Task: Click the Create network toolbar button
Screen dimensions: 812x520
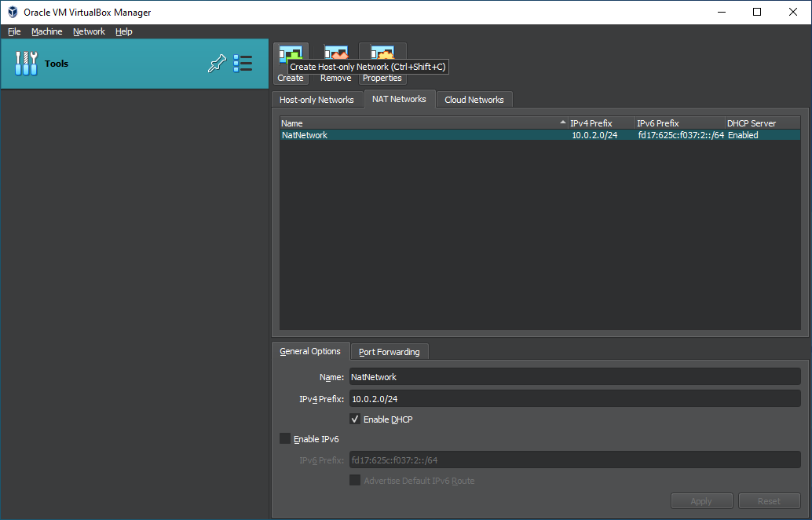Action: pos(291,64)
